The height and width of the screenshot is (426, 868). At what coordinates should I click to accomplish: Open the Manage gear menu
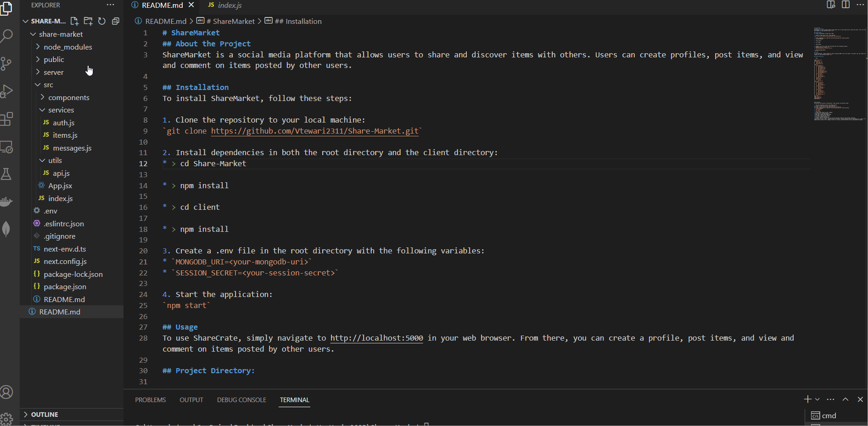pyautogui.click(x=6, y=419)
